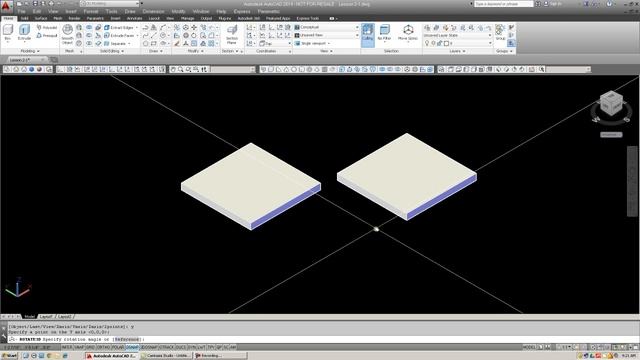Switch to the Surface ribbon tab

click(41, 18)
